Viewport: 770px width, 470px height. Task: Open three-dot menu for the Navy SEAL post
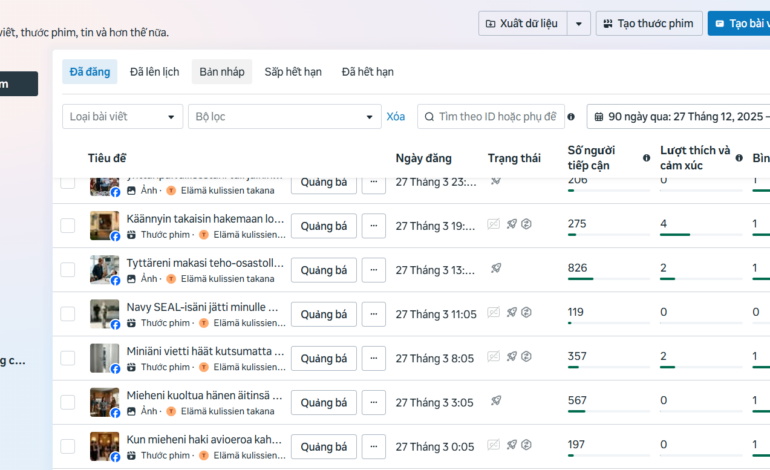373,313
